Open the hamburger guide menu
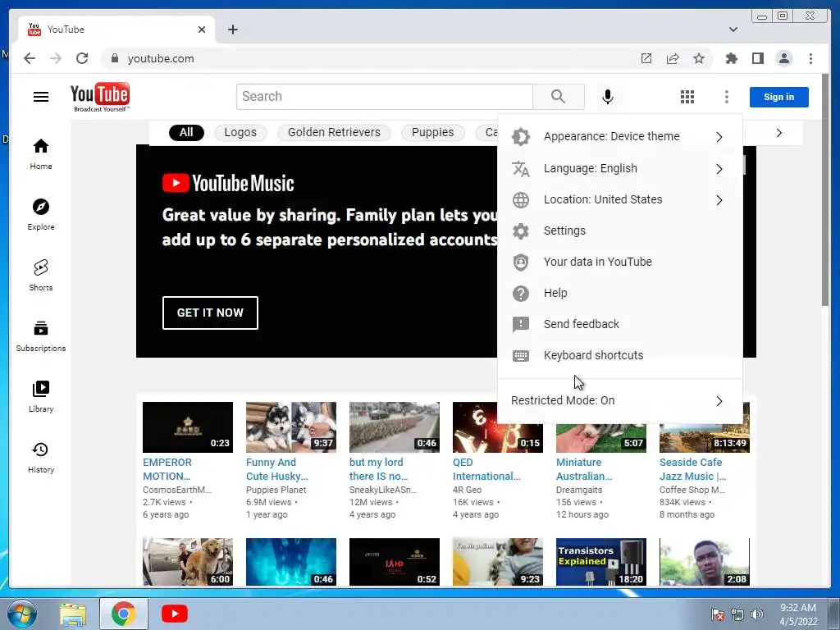840x630 pixels. 41,97
